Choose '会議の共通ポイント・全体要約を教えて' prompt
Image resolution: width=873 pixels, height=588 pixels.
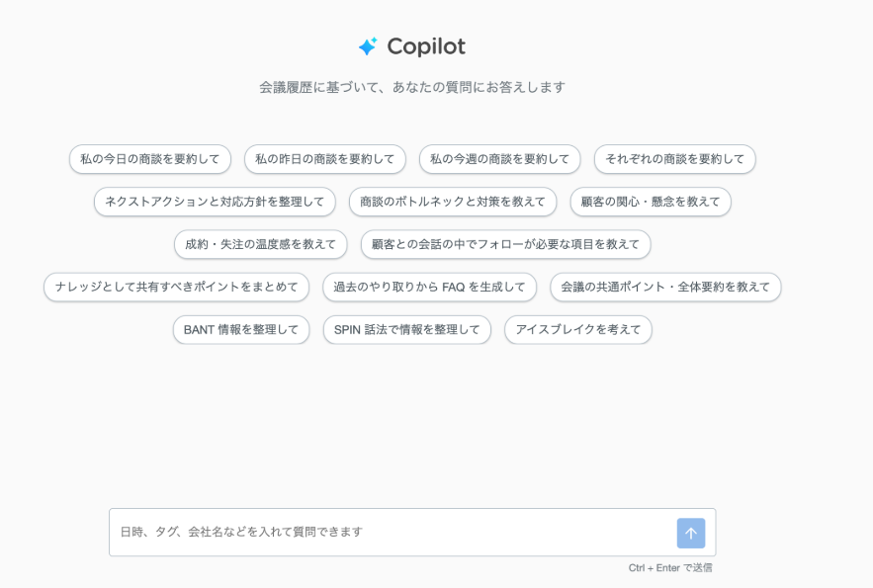[x=665, y=287]
